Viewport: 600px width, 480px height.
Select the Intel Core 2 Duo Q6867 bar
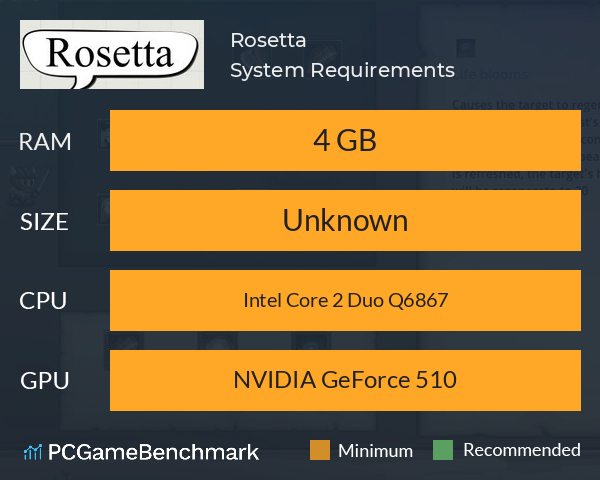point(345,300)
